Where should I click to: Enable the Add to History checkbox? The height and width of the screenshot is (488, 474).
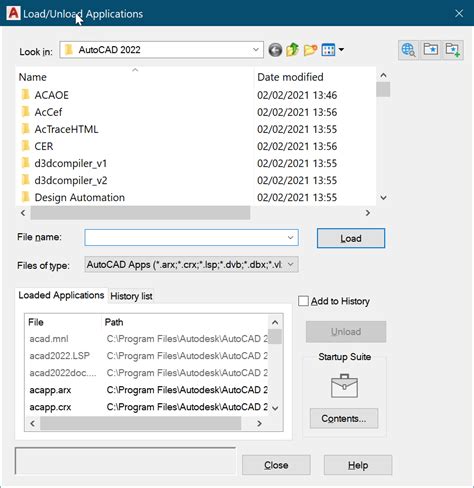click(303, 301)
